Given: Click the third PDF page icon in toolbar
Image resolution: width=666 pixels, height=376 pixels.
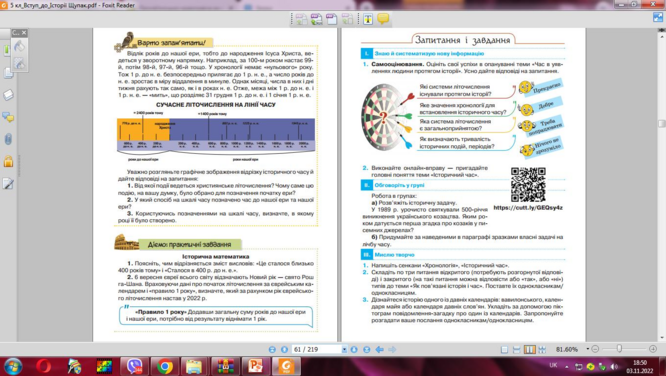Looking at the screenshot, I should 331,19.
